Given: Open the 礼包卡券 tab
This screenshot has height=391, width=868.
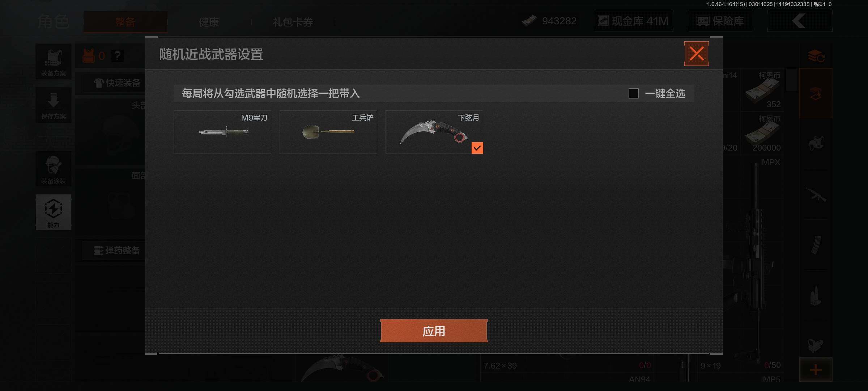Looking at the screenshot, I should (293, 22).
